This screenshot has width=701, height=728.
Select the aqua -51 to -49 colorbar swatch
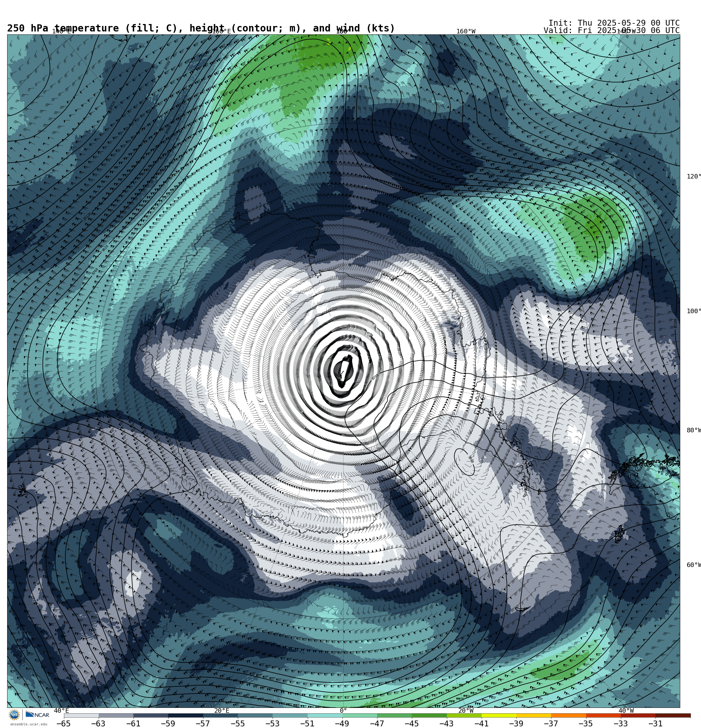[x=325, y=715]
